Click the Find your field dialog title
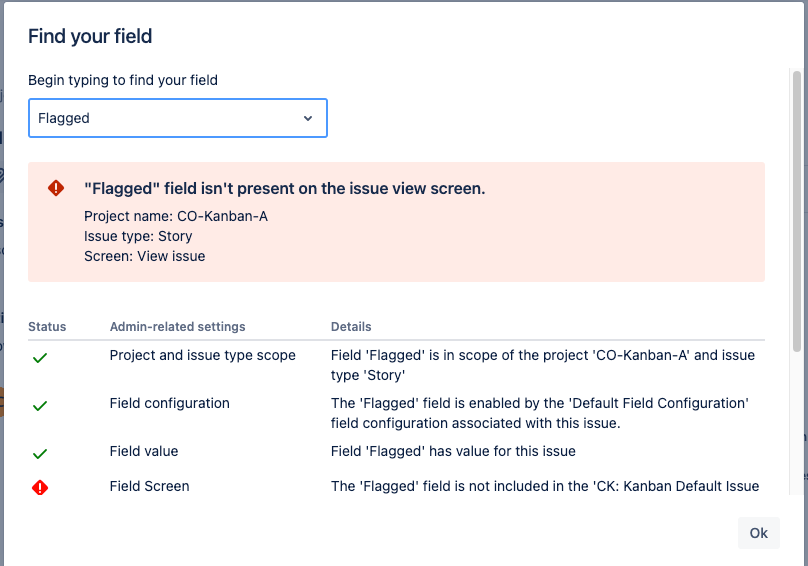808x566 pixels. click(90, 37)
